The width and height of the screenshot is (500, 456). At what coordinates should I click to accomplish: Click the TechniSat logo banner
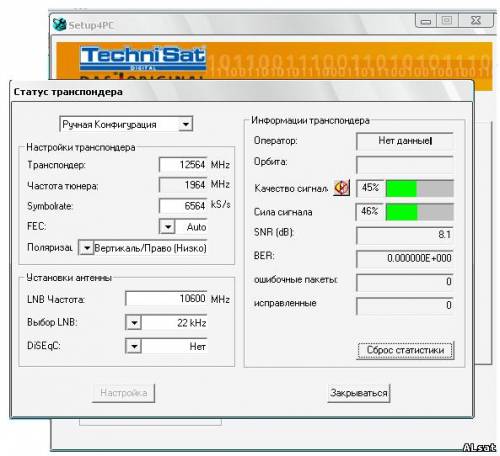(x=143, y=59)
